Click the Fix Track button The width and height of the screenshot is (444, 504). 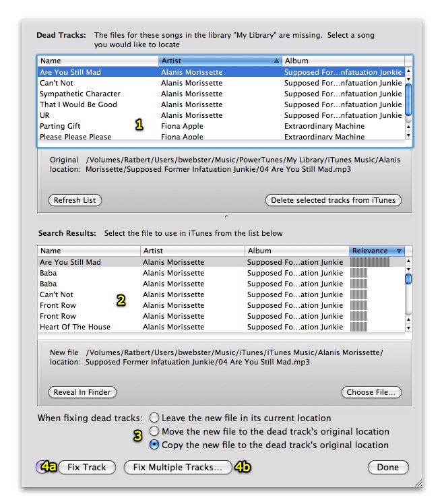[x=87, y=467]
